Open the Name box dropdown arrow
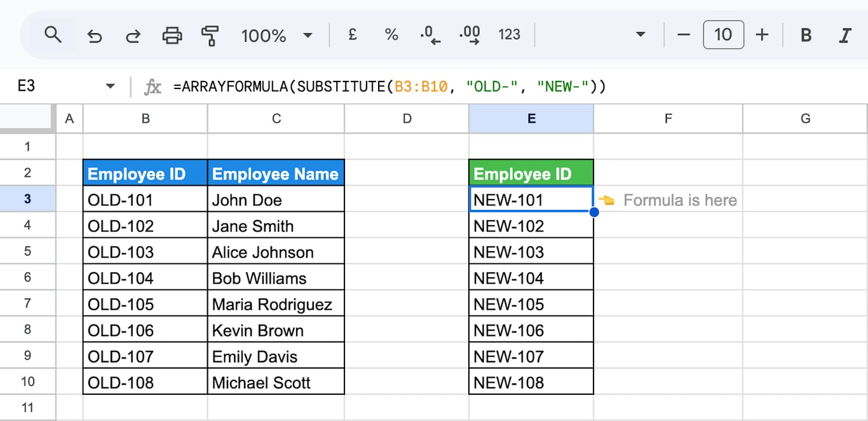The image size is (868, 421). point(111,86)
